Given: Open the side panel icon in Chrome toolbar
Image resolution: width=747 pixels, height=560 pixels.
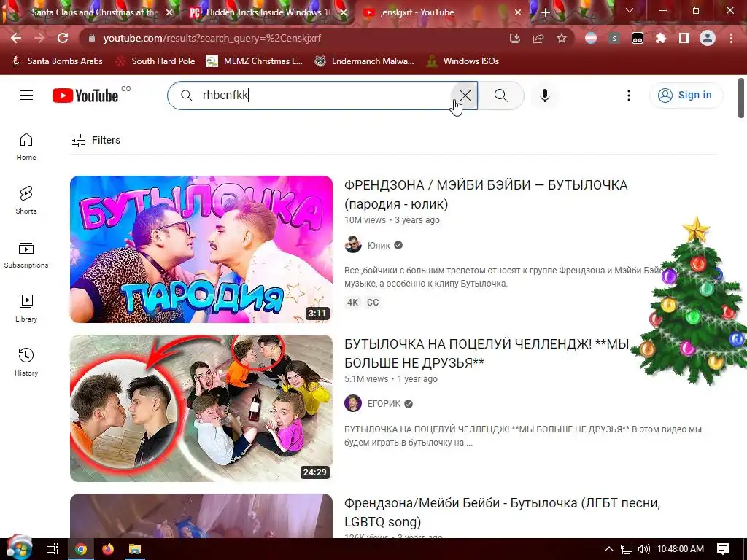Looking at the screenshot, I should (684, 38).
